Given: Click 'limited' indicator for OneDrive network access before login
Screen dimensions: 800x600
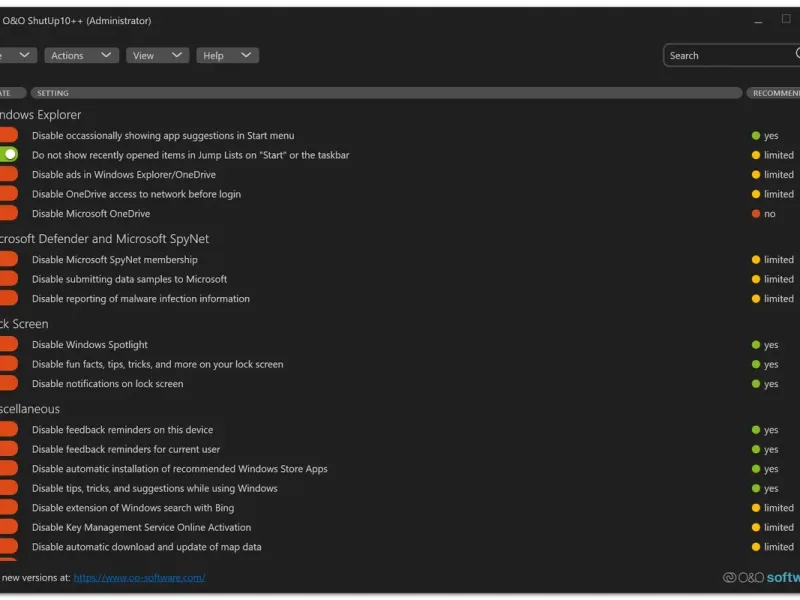Looking at the screenshot, I should [x=772, y=194].
